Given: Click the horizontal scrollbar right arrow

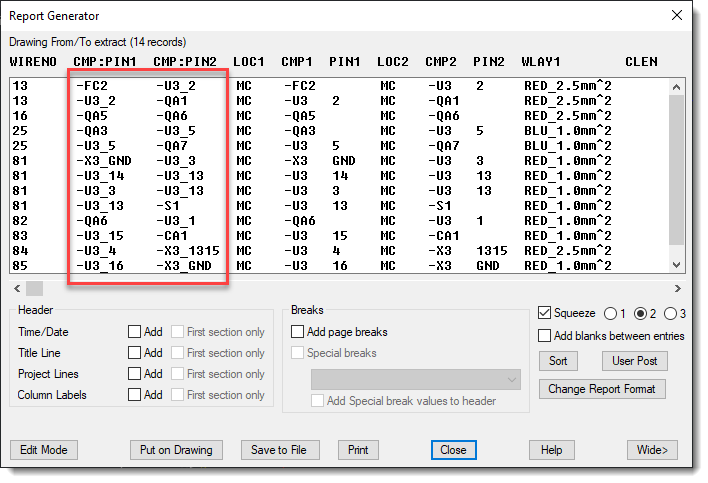Looking at the screenshot, I should [x=677, y=288].
